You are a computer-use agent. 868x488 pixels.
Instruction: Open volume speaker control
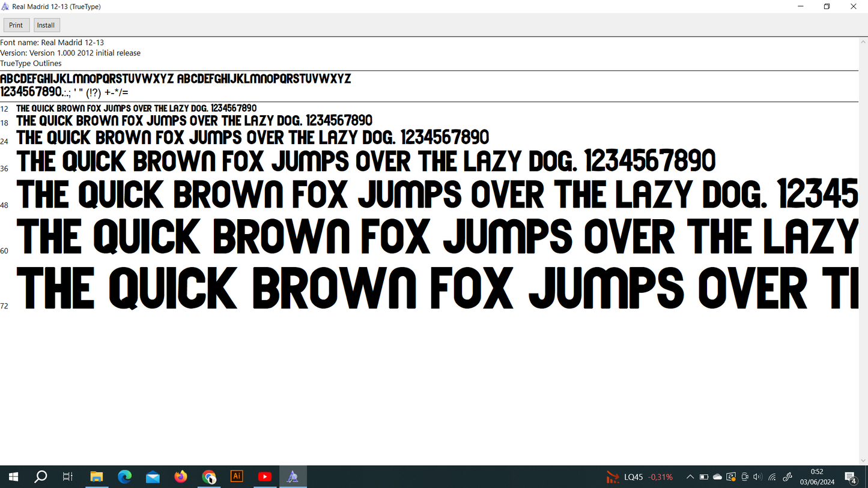click(757, 477)
